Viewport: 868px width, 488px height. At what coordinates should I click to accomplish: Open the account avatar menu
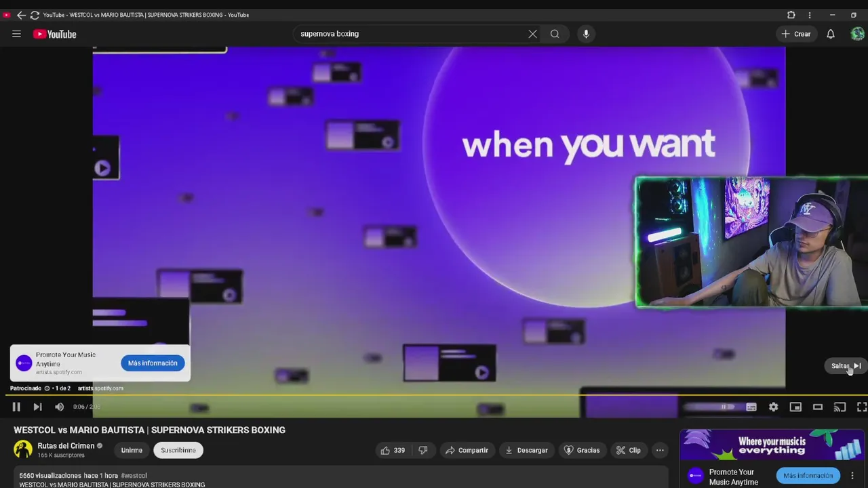(x=857, y=34)
